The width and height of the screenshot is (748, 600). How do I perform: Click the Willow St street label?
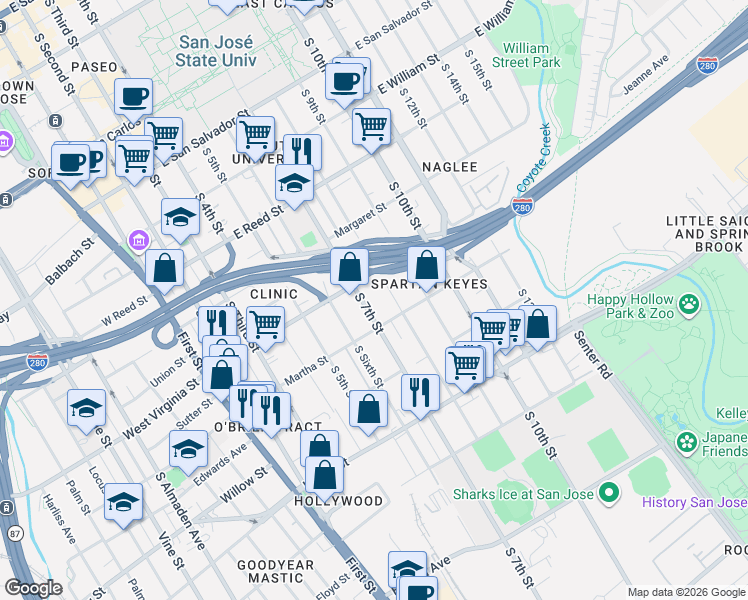pyautogui.click(x=243, y=485)
